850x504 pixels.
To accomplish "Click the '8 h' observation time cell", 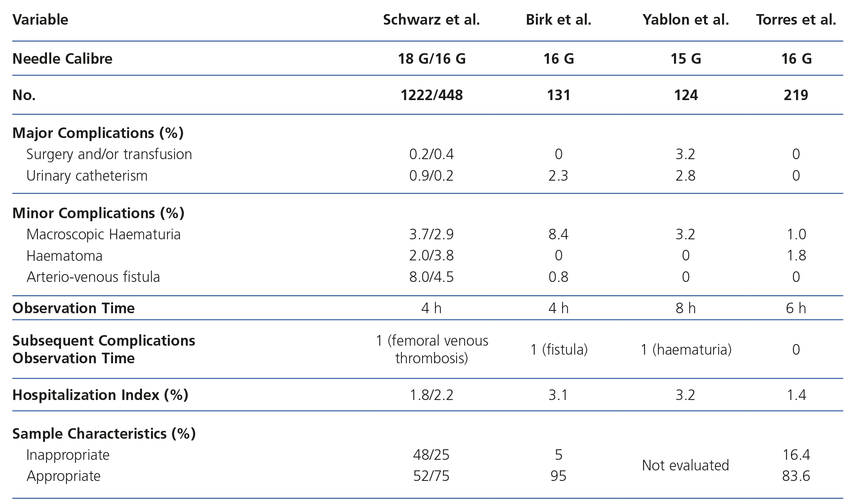I will coord(685,308).
